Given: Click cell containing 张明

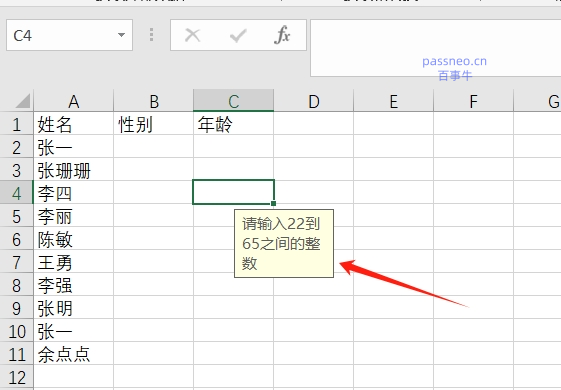Looking at the screenshot, I should 74,308.
